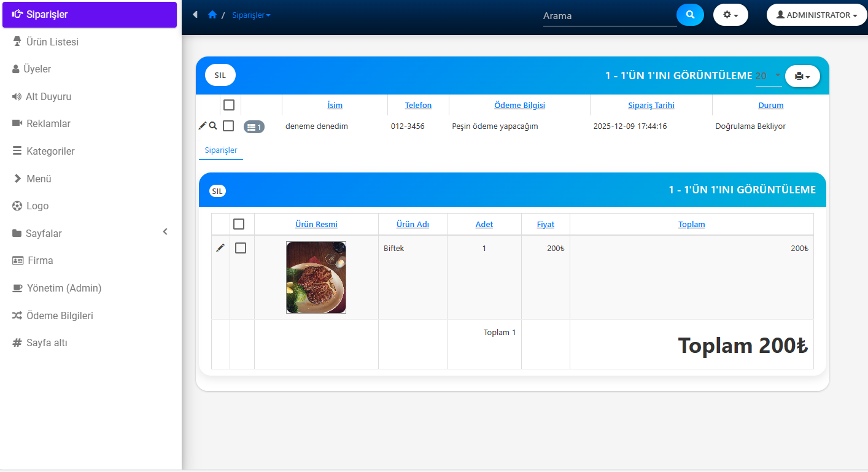Click pencil edit icon for deneme denedim order

203,126
